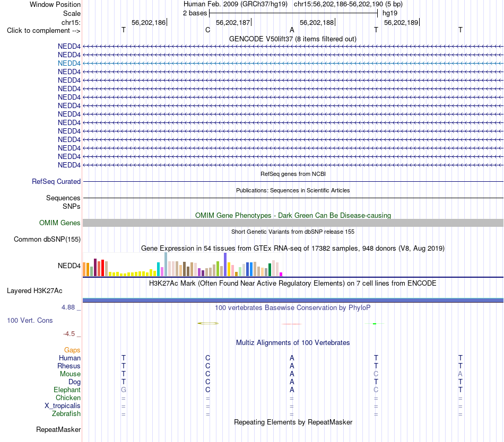Click the NEDD4 label beside the GTEx chart
504x442 pixels.
pos(69,266)
